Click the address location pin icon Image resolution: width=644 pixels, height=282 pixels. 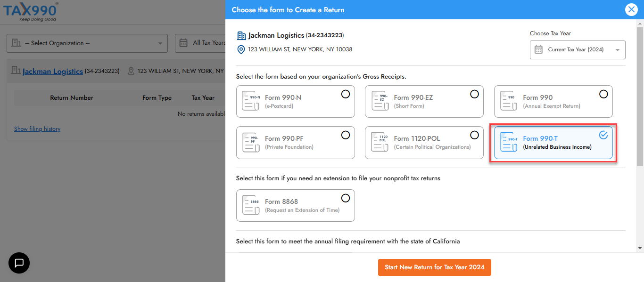point(241,49)
